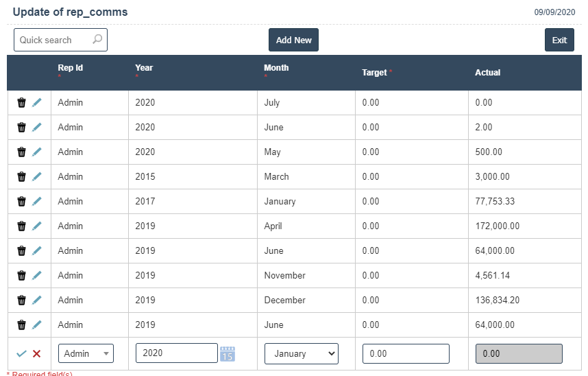Click trash icon for March 2015 row
The image size is (588, 376).
pyautogui.click(x=21, y=177)
